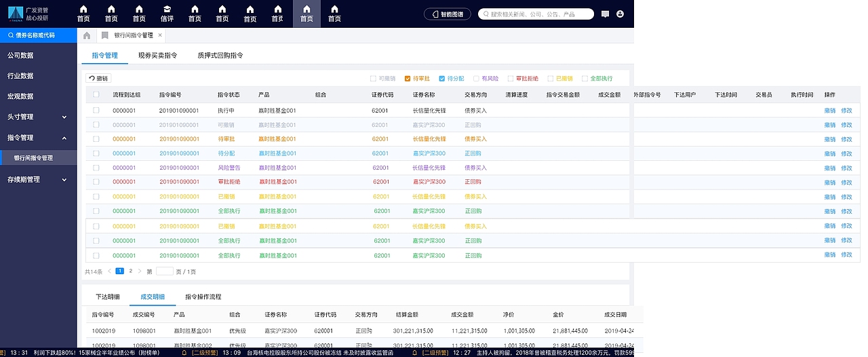Tick the checkbox of the 风险警告 row

96,168
